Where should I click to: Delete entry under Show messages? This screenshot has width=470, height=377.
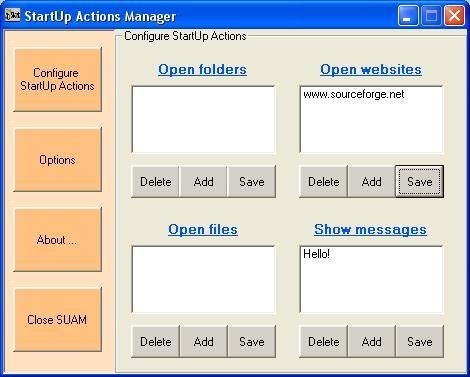pos(324,342)
